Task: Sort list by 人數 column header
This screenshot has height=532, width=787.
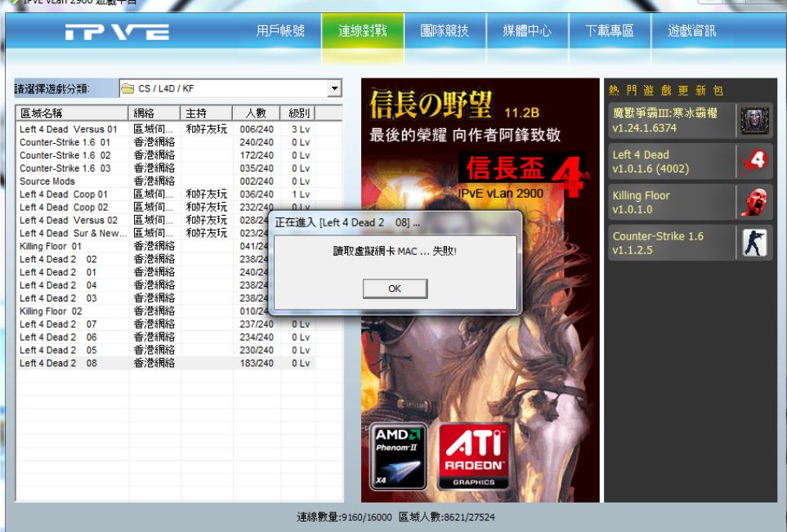Action: [256, 113]
